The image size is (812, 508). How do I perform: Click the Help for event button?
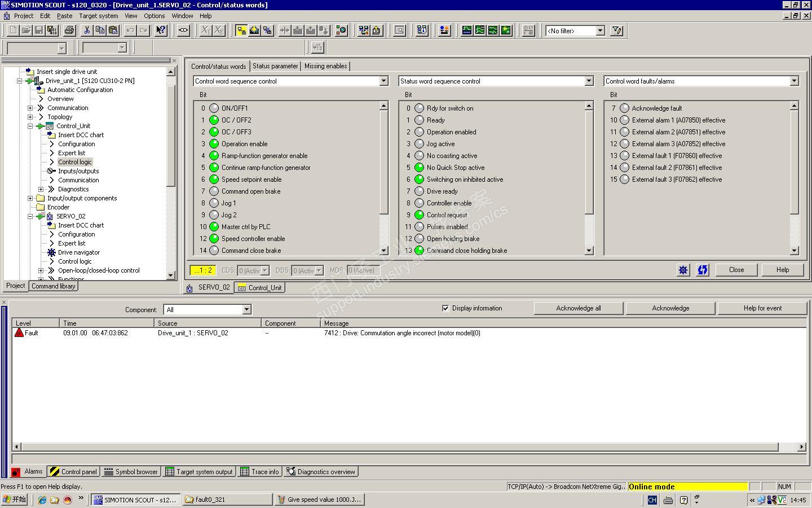[x=762, y=308]
